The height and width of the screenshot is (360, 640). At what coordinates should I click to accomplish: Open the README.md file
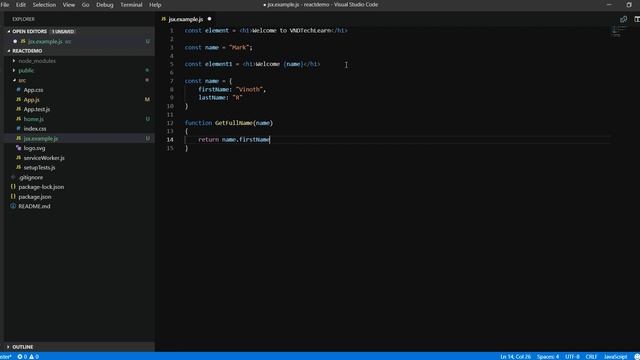80,207
